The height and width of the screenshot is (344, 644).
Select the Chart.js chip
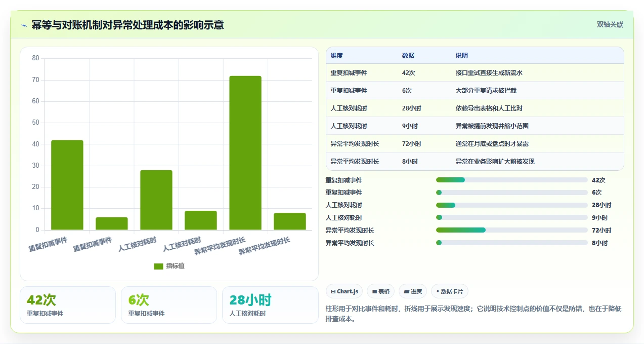tap(344, 291)
